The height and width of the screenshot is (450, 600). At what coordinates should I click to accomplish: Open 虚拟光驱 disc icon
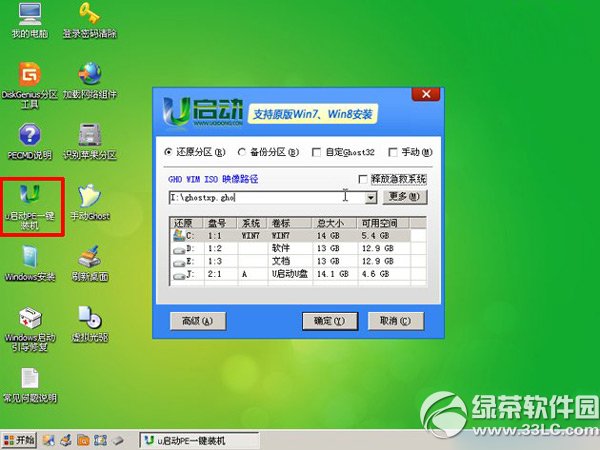(90, 324)
